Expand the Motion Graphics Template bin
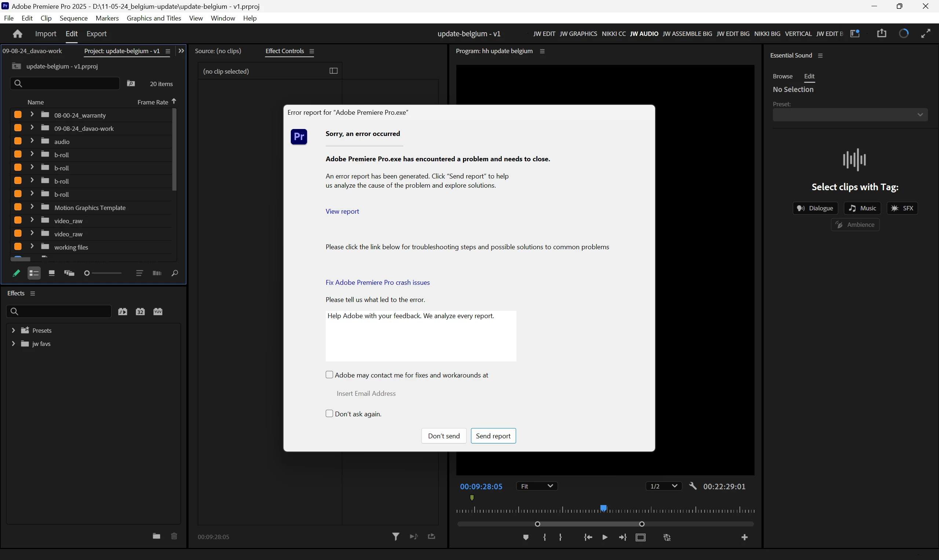The width and height of the screenshot is (939, 560). point(32,207)
